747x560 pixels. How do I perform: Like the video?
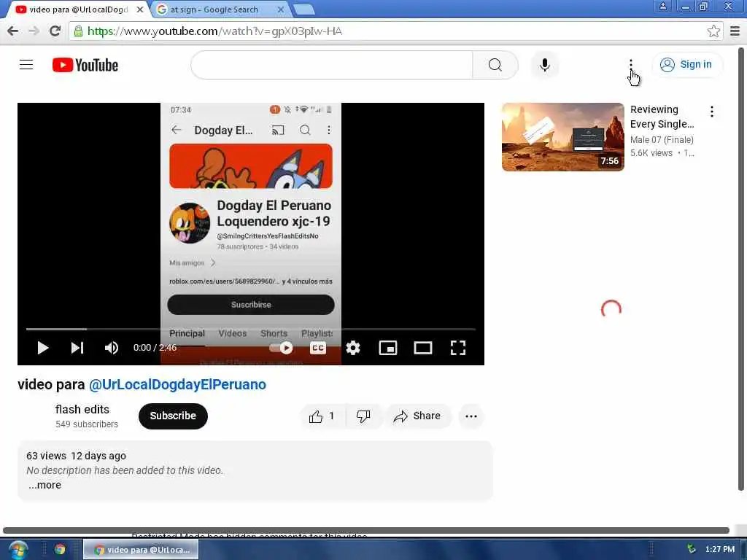[322, 416]
